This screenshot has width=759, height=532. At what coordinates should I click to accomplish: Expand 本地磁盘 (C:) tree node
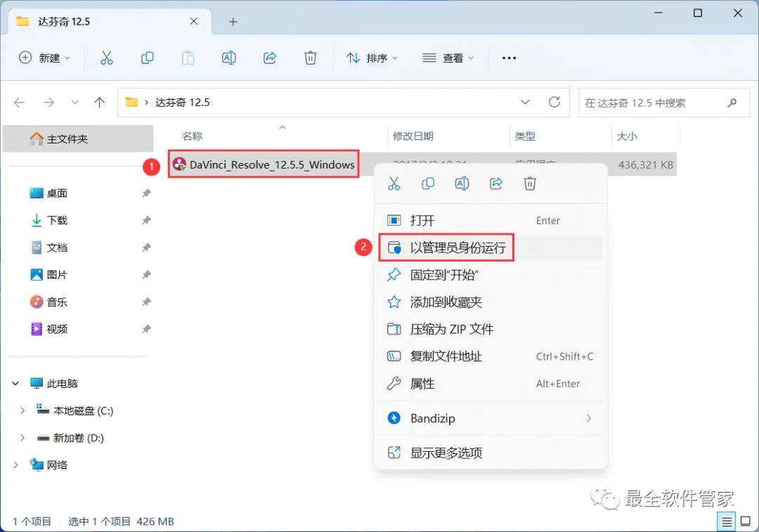point(22,410)
